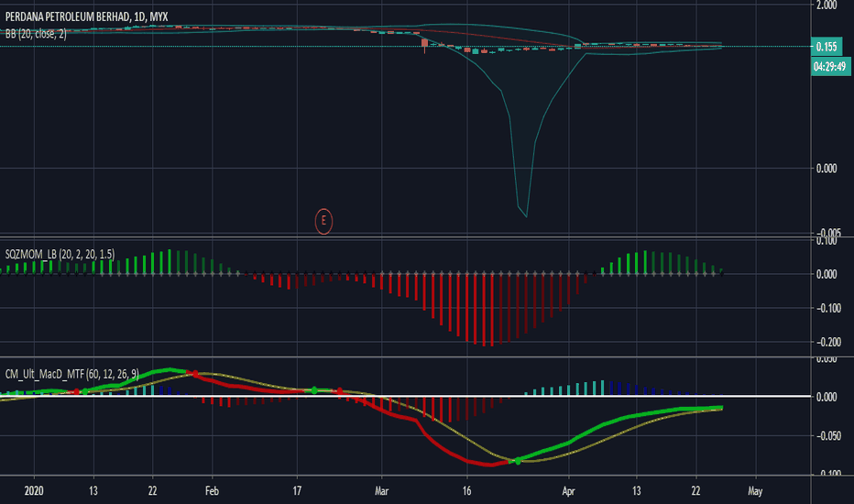Viewport: 854px width, 504px height.
Task: Click the Apr label on the time axis
Action: tap(569, 491)
